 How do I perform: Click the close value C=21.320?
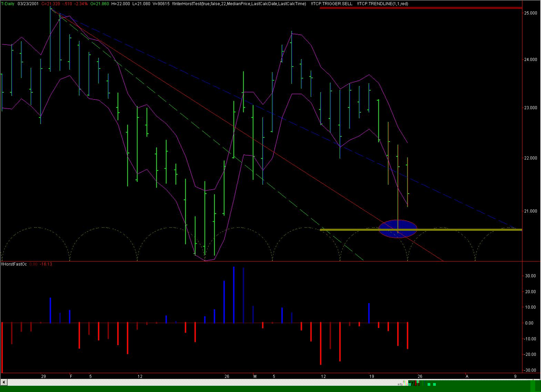(51, 3)
